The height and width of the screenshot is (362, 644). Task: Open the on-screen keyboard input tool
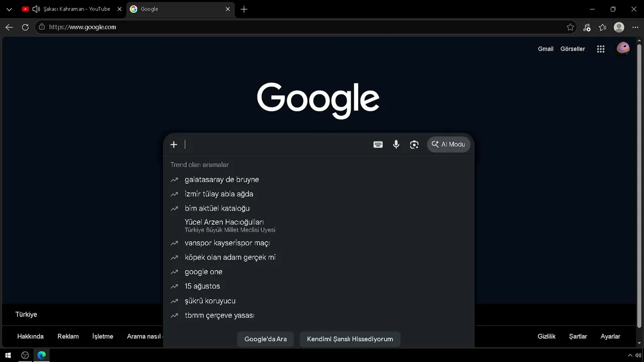point(378,145)
